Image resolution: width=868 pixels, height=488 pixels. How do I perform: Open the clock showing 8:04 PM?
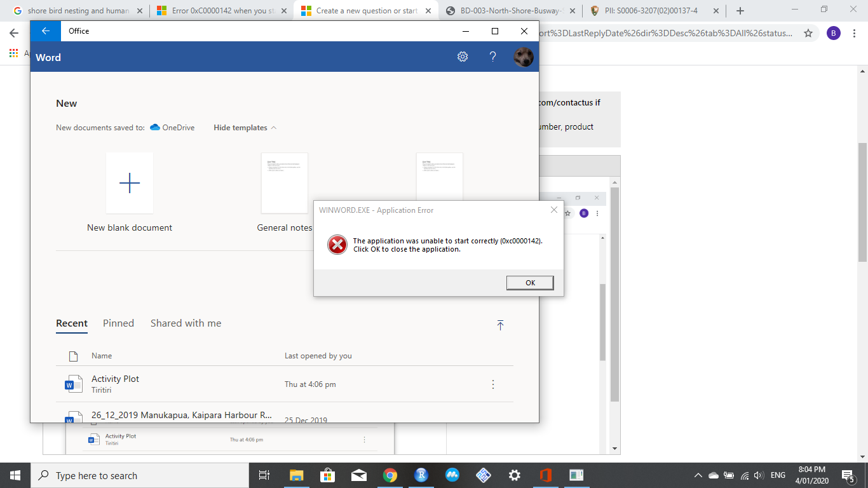click(813, 475)
